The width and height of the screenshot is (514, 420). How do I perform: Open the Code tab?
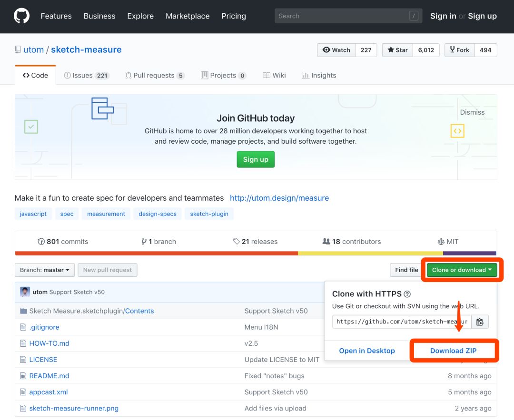tap(35, 75)
